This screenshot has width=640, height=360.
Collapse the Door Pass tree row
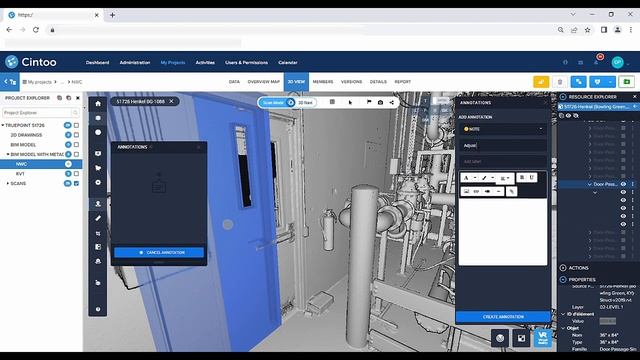coord(589,184)
